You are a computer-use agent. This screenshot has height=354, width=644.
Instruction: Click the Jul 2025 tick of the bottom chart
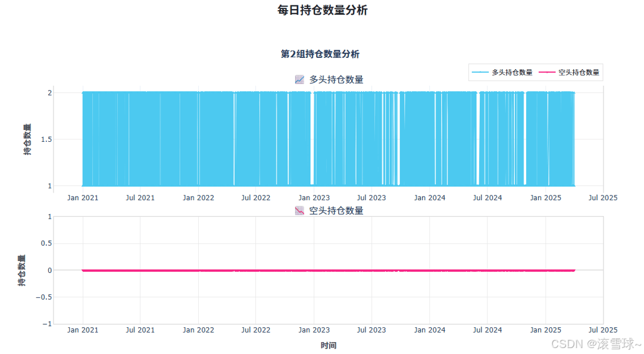coord(603,330)
